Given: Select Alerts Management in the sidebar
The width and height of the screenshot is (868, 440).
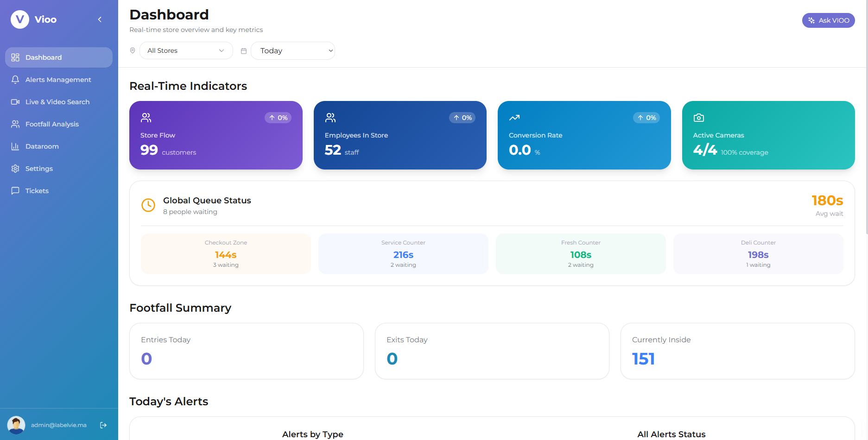Looking at the screenshot, I should 58,79.
